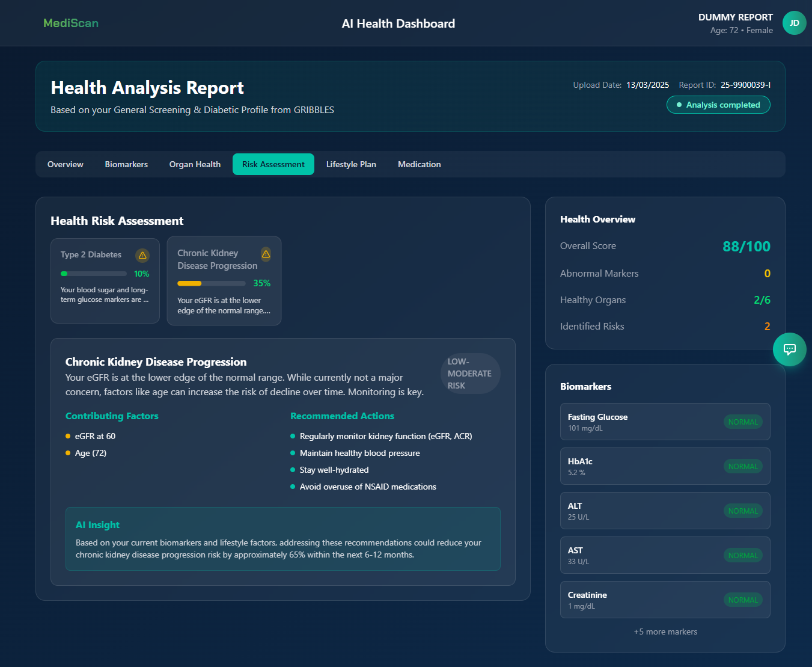Image resolution: width=812 pixels, height=667 pixels.
Task: Click the Abnormal Markers value 0
Action: coord(767,274)
